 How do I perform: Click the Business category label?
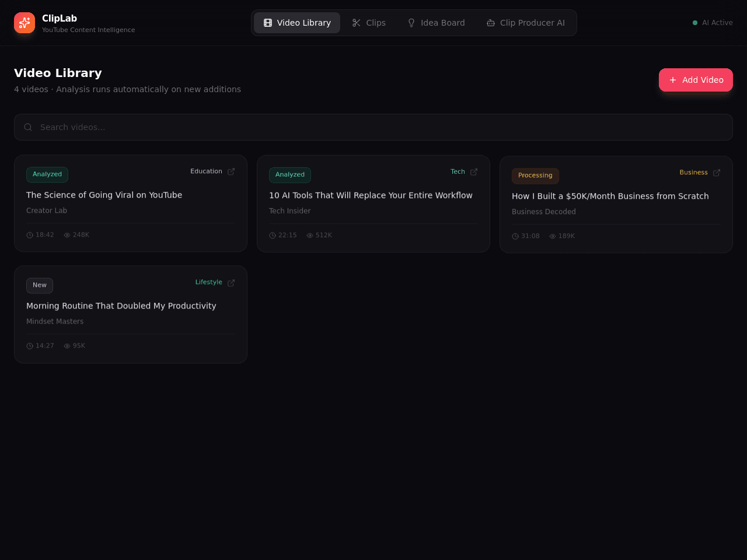(693, 173)
